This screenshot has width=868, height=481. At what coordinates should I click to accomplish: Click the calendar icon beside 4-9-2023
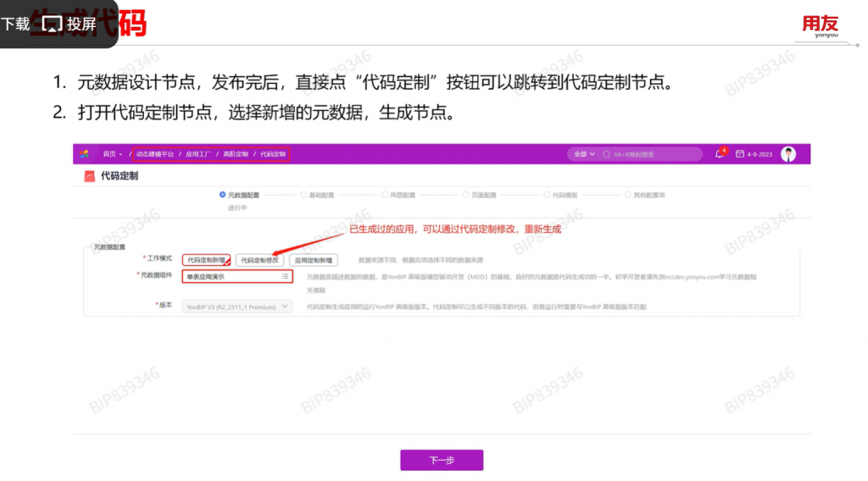click(740, 154)
